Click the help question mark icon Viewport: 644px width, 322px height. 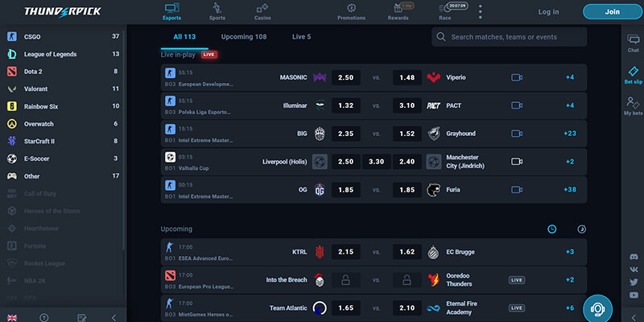coord(43,317)
